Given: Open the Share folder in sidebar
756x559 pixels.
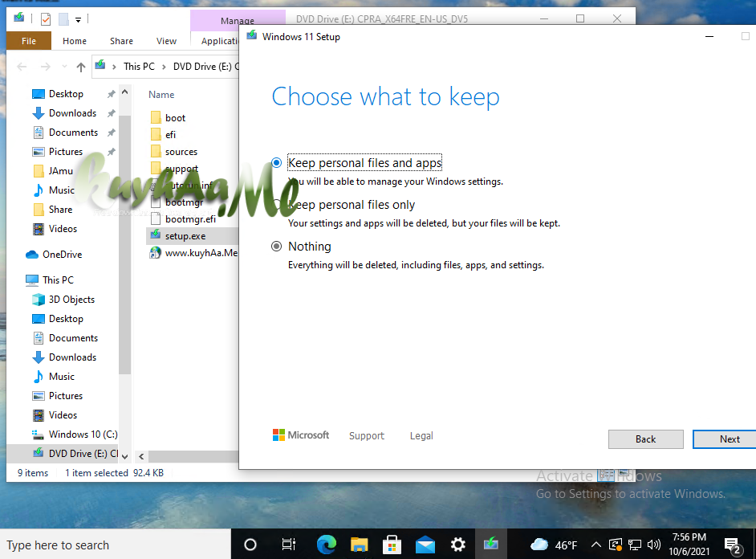Looking at the screenshot, I should click(x=60, y=210).
